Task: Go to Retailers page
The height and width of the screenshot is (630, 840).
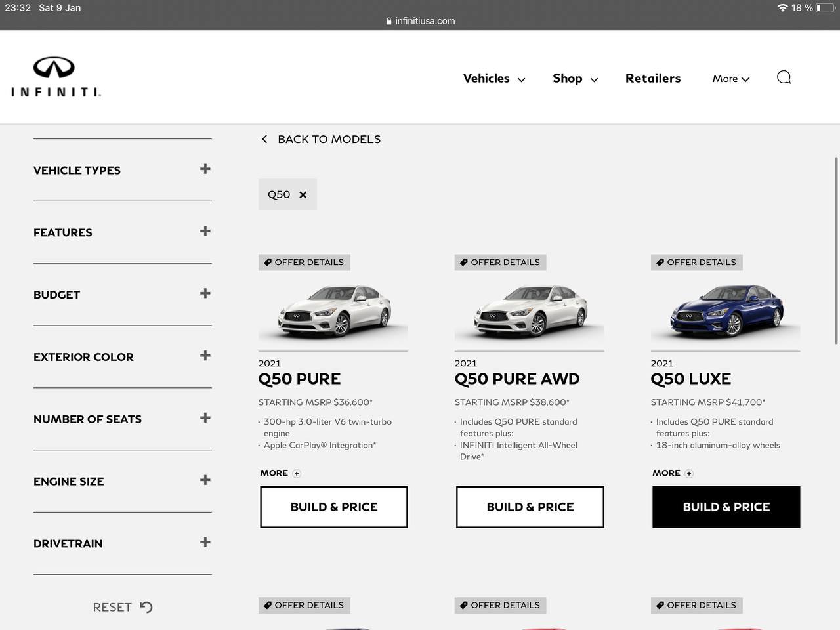Action: [x=653, y=78]
